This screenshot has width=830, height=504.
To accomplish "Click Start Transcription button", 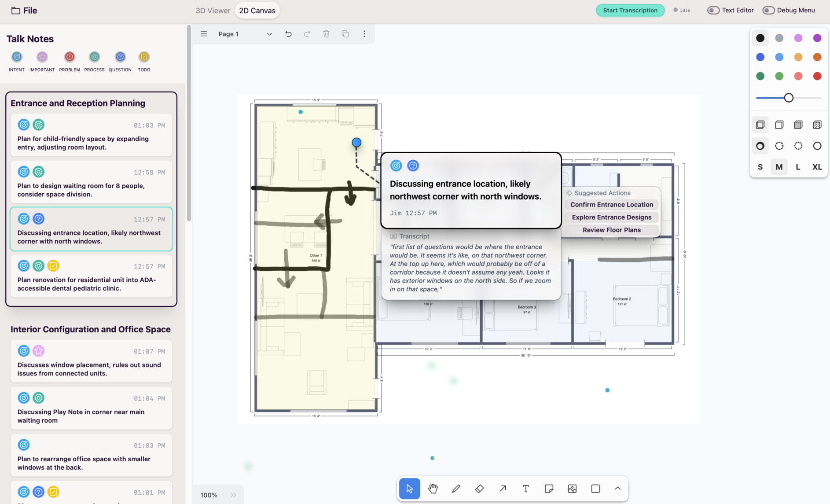I will [630, 10].
